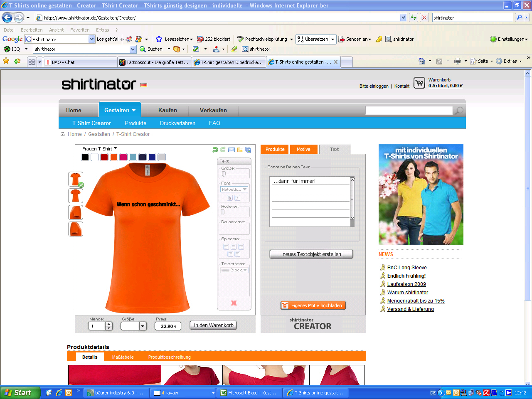This screenshot has width=532, height=399.
Task: Redo the design change
Action: 223,150
